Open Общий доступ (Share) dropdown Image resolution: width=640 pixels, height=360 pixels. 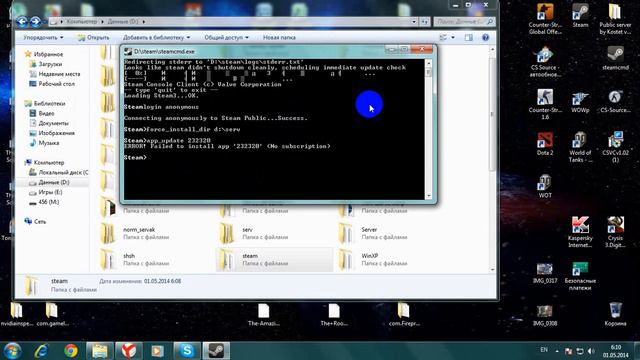pos(227,38)
